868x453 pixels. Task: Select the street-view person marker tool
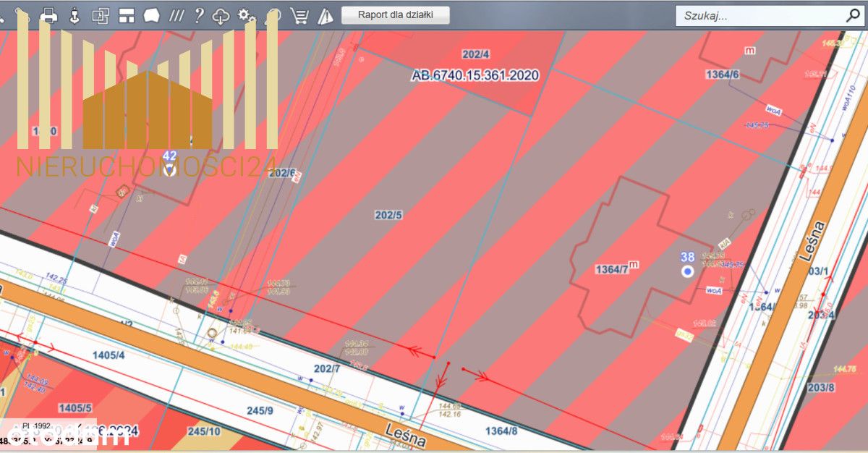click(x=74, y=15)
